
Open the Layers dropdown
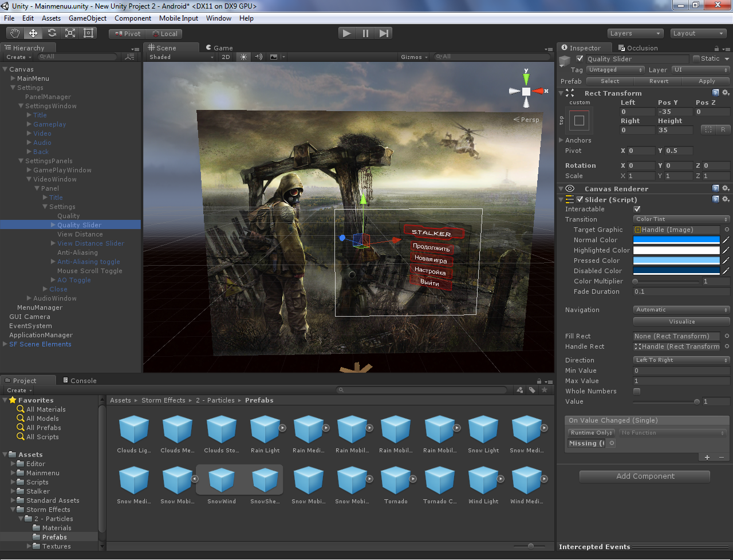pos(635,34)
